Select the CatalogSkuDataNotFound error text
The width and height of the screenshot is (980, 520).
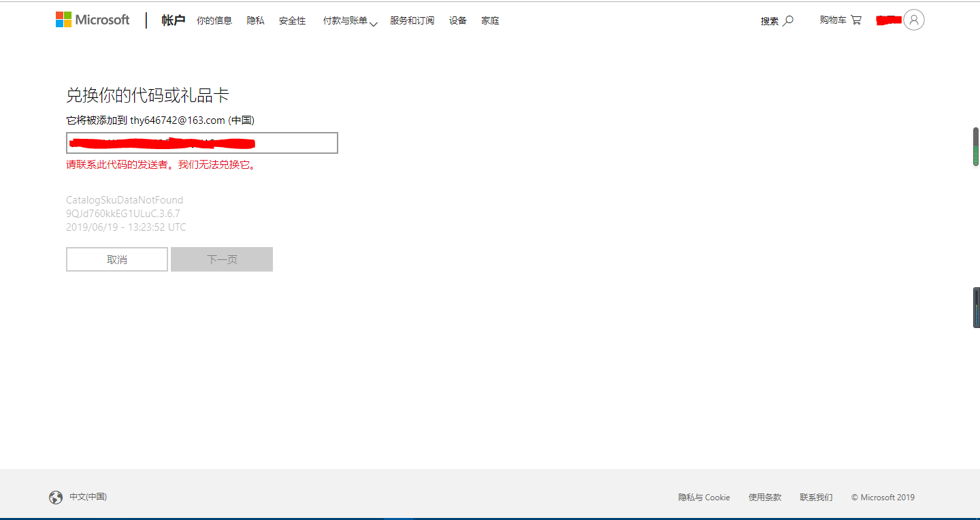click(x=125, y=200)
